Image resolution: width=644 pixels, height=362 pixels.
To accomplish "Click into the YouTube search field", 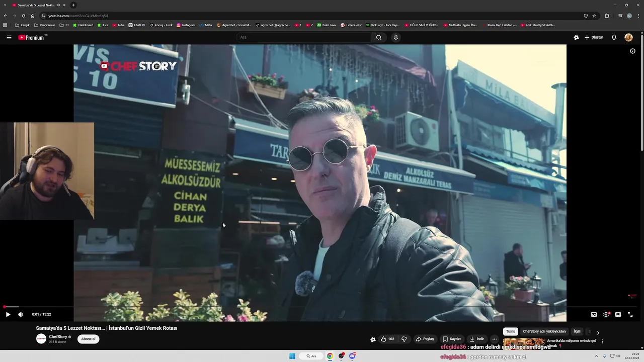I will [x=304, y=37].
